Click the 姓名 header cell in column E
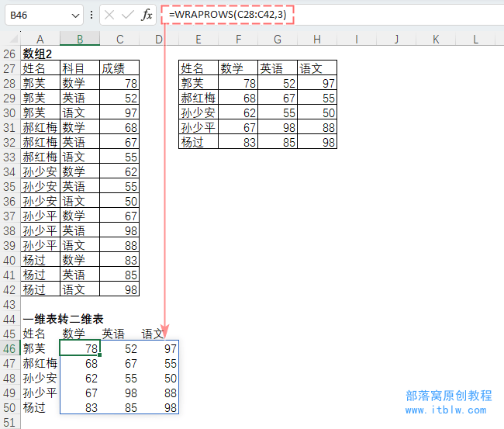The image size is (504, 429). click(x=198, y=68)
